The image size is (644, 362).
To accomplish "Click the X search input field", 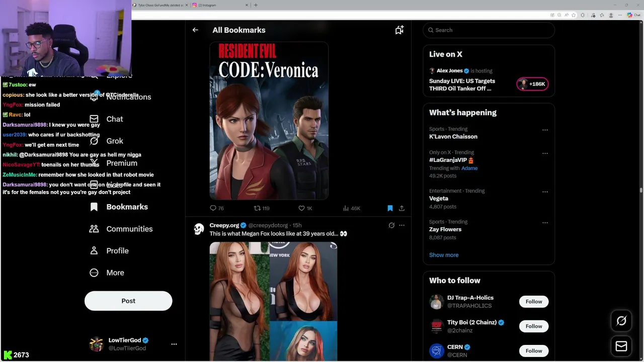I will pos(489,30).
